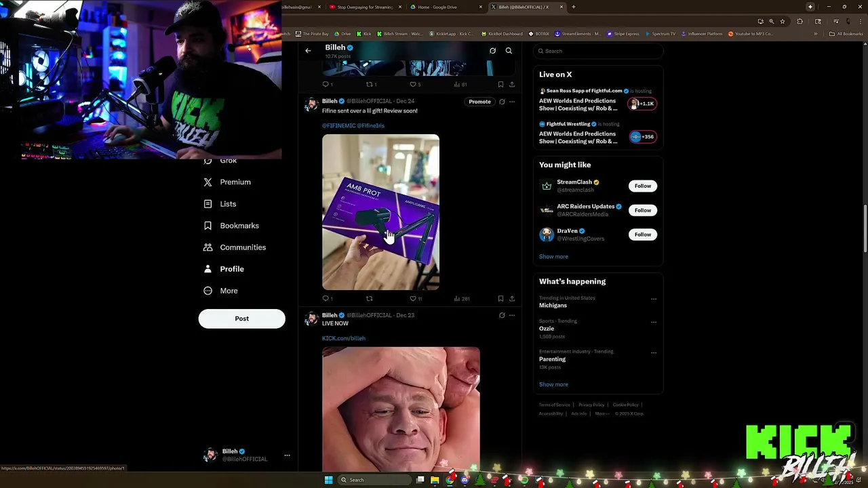This screenshot has height=488, width=868.
Task: Like the Fifine post showing 11 likes
Action: click(x=415, y=298)
